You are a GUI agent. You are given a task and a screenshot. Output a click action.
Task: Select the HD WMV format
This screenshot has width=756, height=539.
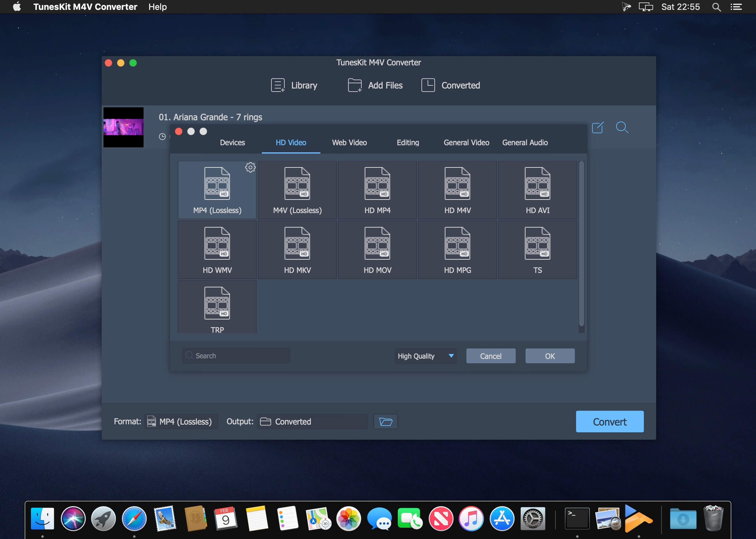coord(217,249)
